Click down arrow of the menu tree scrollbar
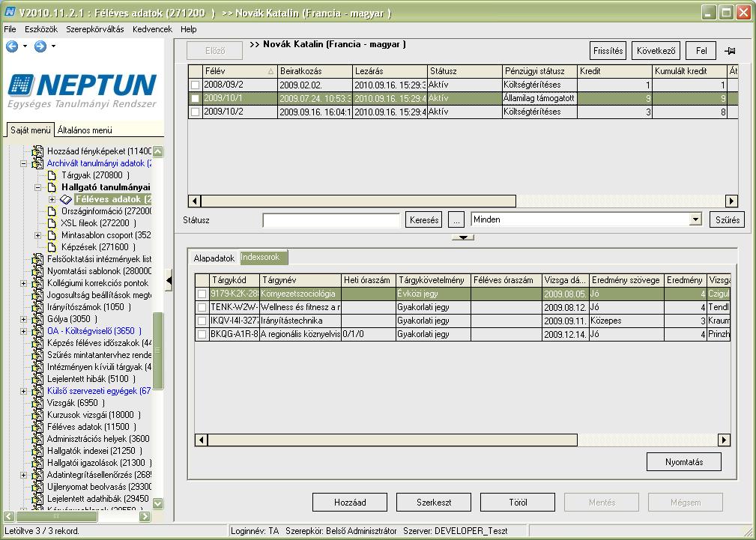 click(157, 503)
